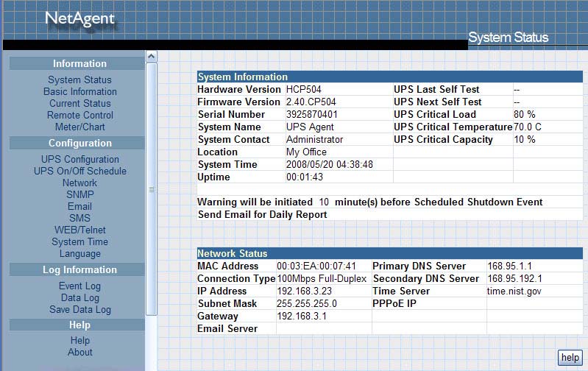Image resolution: width=588 pixels, height=371 pixels.
Task: Open the System Status page link
Action: point(80,80)
